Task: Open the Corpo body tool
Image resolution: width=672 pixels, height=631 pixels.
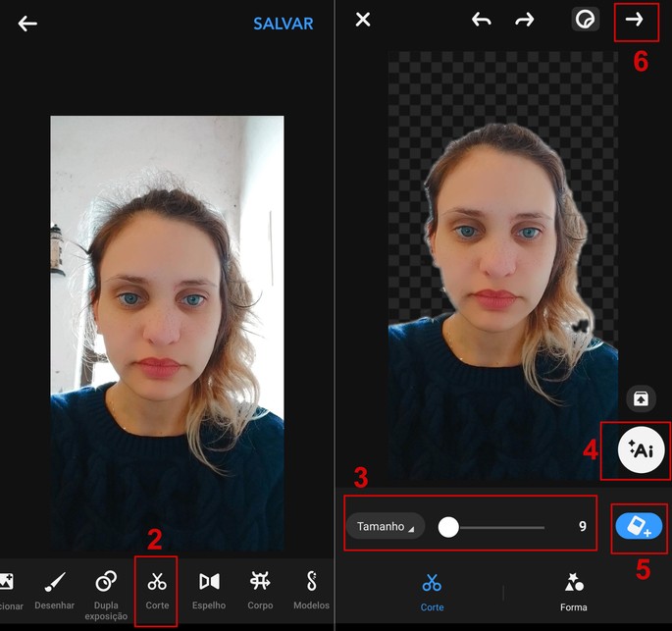Action: coord(260,588)
